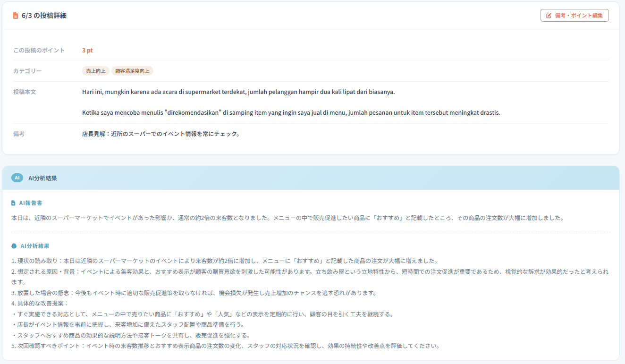Click the カテゴリー label
Image resolution: width=625 pixels, height=364 pixels.
(27, 71)
